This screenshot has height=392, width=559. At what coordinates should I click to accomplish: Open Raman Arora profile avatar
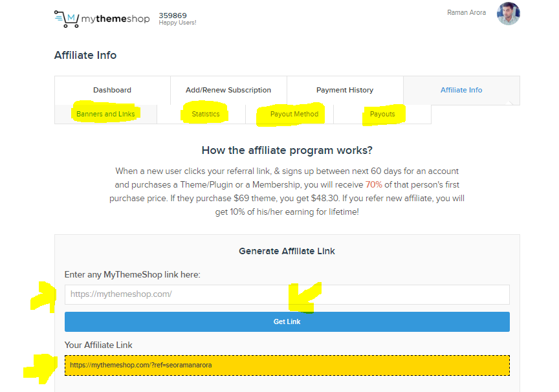point(508,14)
